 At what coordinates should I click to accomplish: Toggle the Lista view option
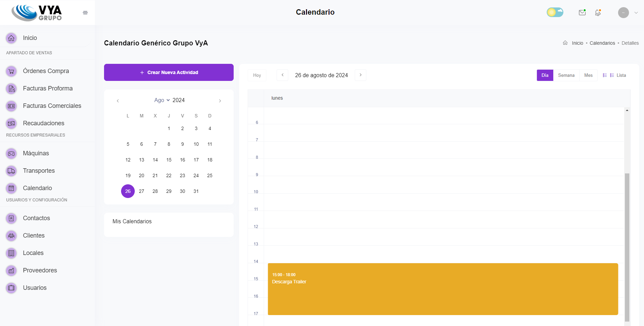[617, 75]
